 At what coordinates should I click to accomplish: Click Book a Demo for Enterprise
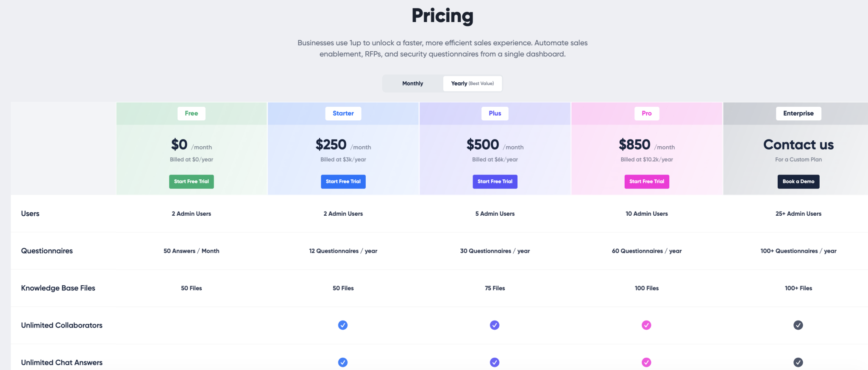pyautogui.click(x=798, y=181)
